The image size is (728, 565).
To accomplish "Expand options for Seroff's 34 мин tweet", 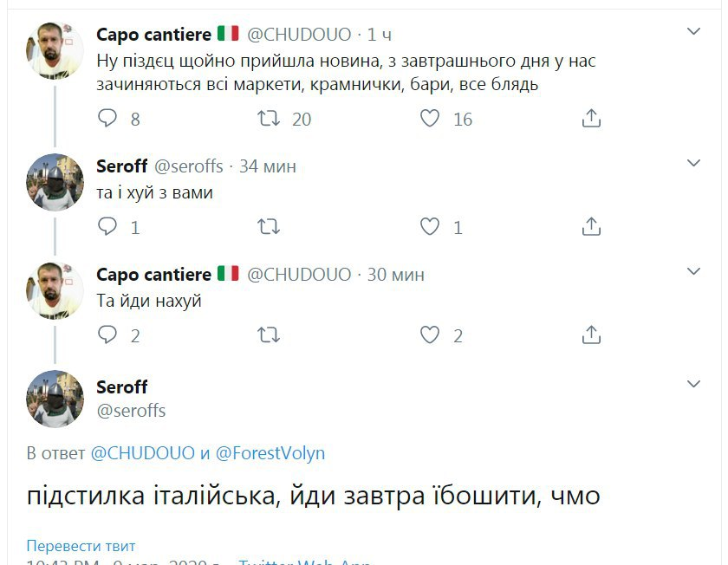I will (693, 163).
